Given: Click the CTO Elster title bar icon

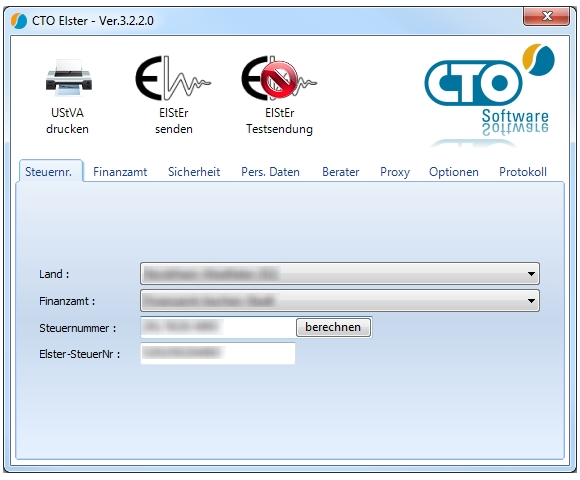Looking at the screenshot, I should 19,21.
